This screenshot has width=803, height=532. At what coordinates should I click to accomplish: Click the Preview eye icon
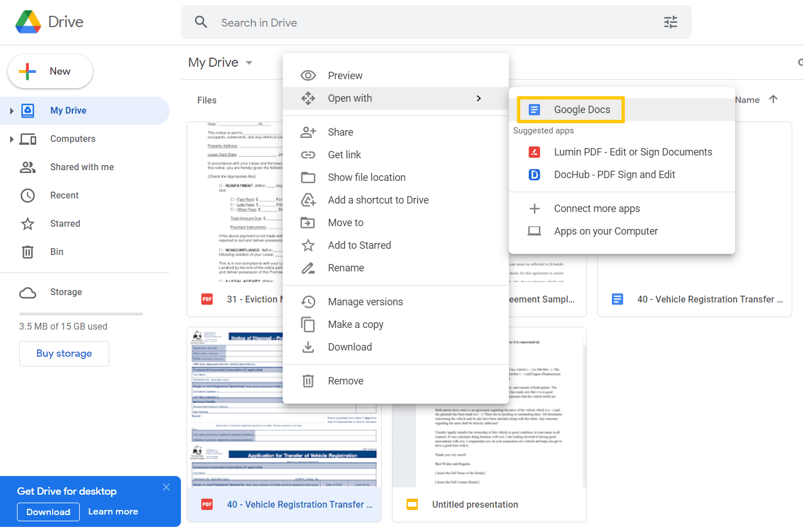click(308, 76)
